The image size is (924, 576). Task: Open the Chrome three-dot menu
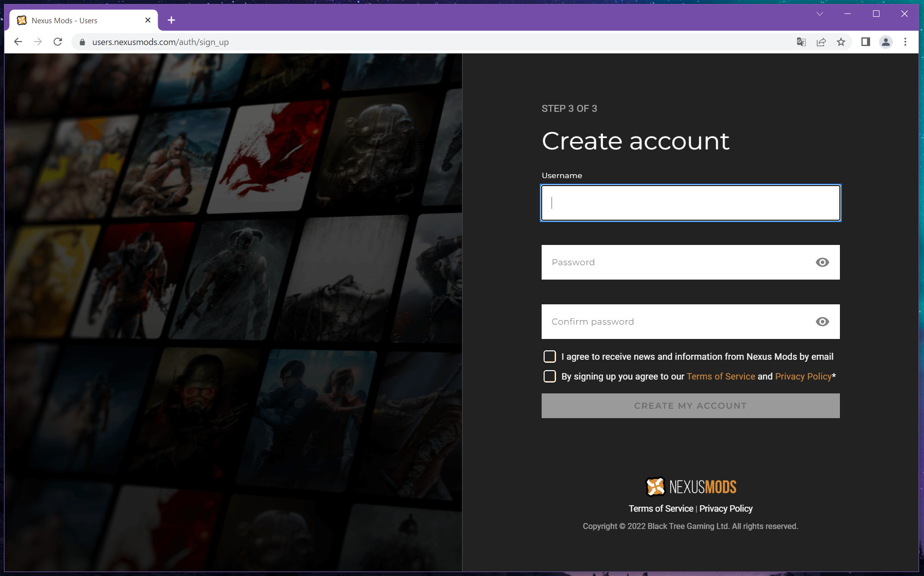click(905, 42)
